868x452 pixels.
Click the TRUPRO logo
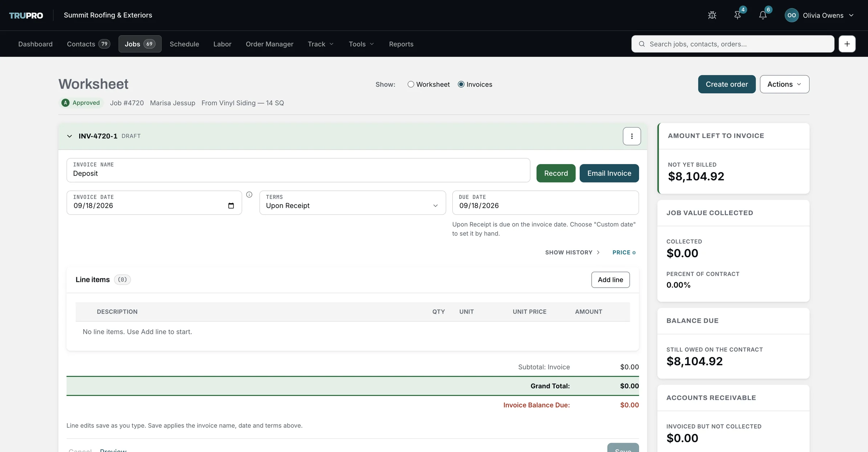click(x=26, y=15)
